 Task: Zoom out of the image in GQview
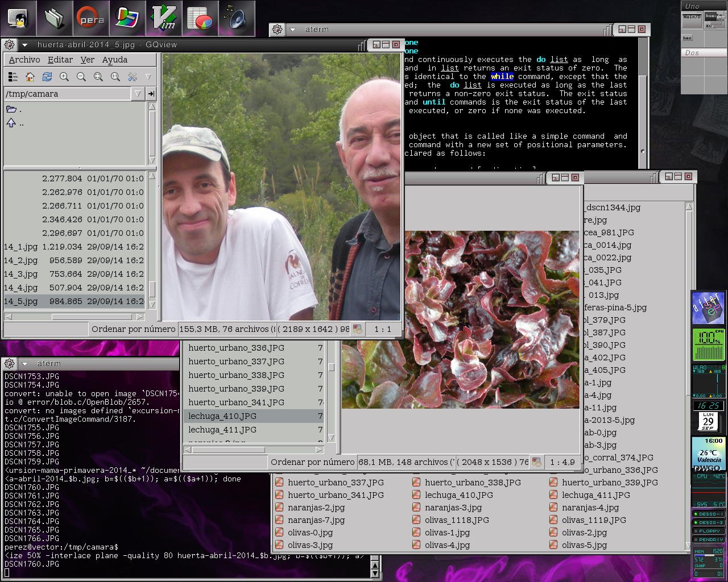click(81, 76)
